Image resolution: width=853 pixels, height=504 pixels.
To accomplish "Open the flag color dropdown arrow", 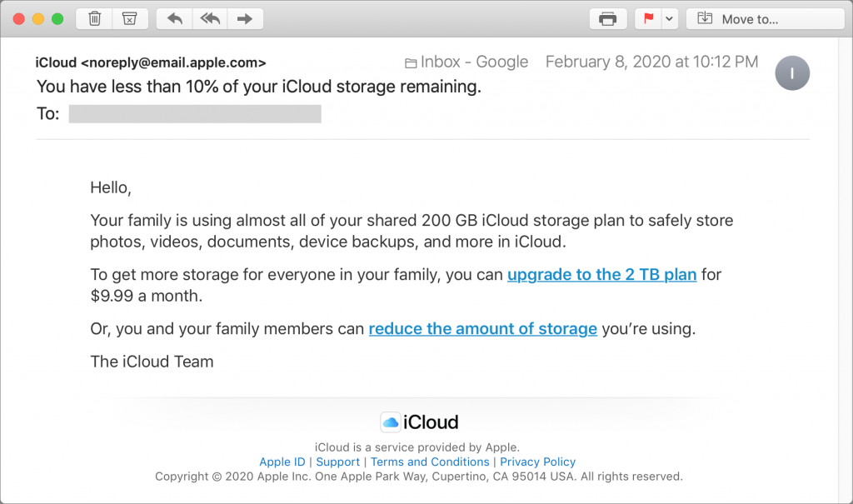I will (668, 18).
